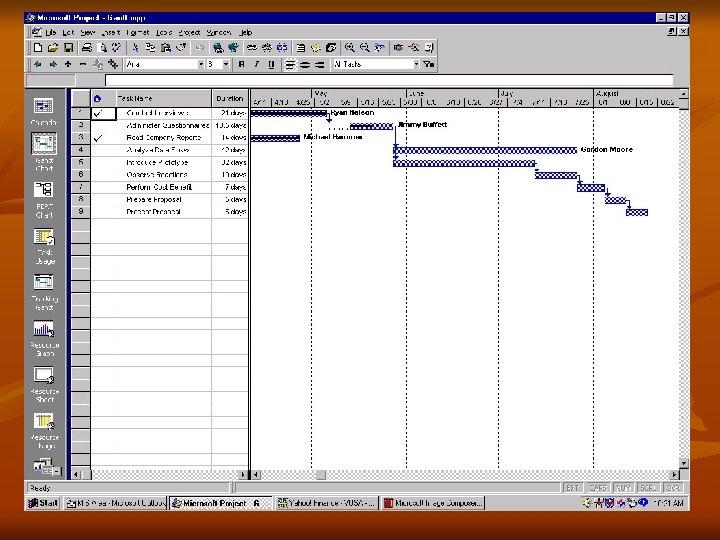The height and width of the screenshot is (540, 720).
Task: Switch to Yahoo Finance taskbar window
Action: tap(327, 503)
